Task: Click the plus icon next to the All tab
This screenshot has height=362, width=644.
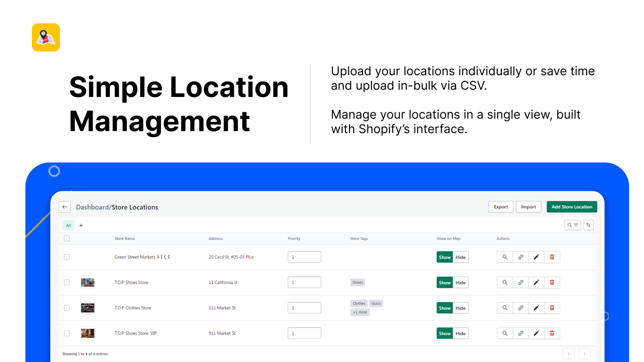Action: [x=81, y=225]
